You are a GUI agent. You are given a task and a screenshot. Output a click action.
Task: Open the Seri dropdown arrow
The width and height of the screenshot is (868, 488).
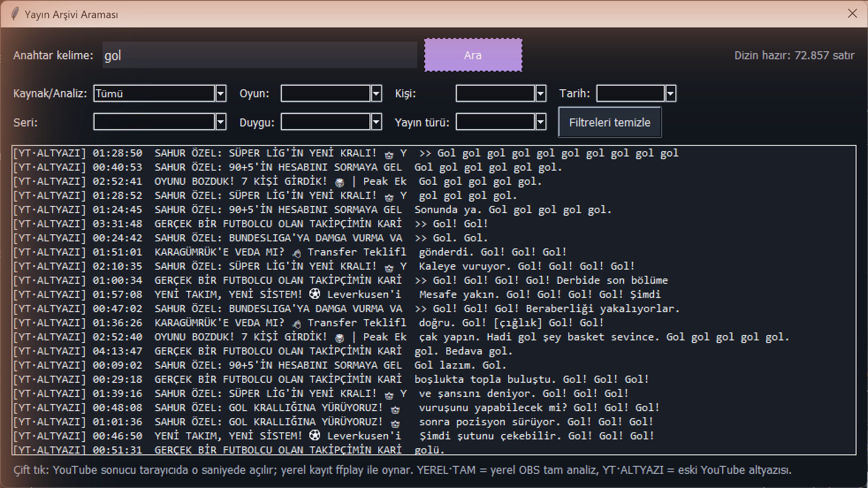pos(221,122)
